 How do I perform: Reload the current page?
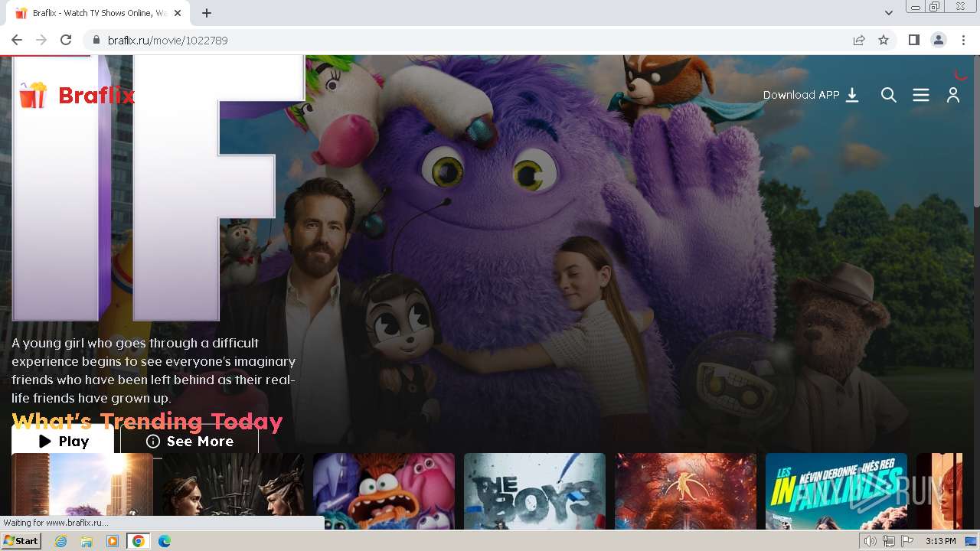click(66, 40)
